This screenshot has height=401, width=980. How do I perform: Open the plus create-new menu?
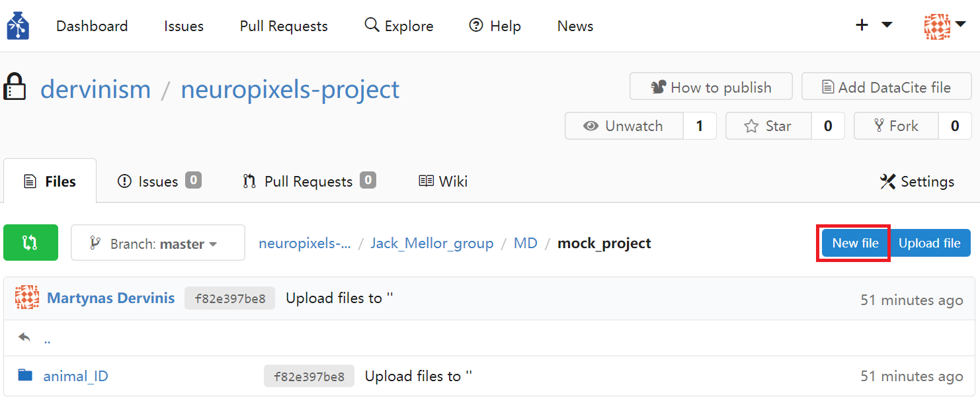pos(874,25)
